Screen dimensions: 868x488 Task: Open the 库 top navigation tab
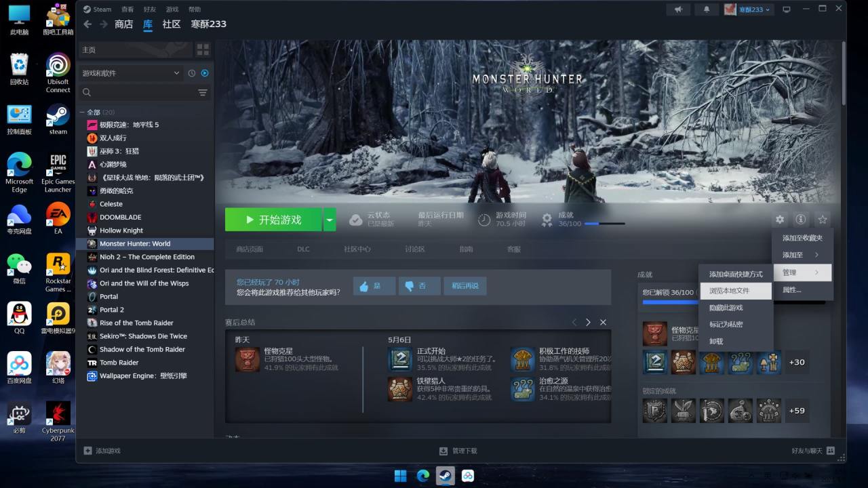[x=148, y=24]
